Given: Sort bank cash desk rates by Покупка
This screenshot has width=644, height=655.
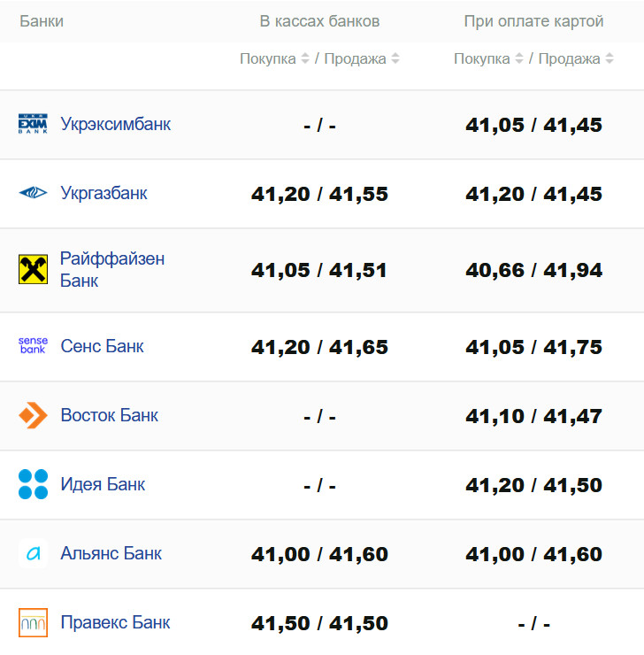Looking at the screenshot, I should tap(274, 59).
